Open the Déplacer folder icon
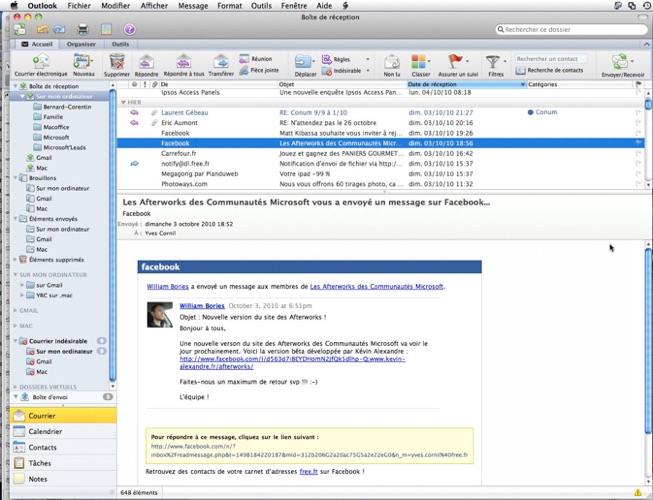The height and width of the screenshot is (500, 653). coord(303,62)
